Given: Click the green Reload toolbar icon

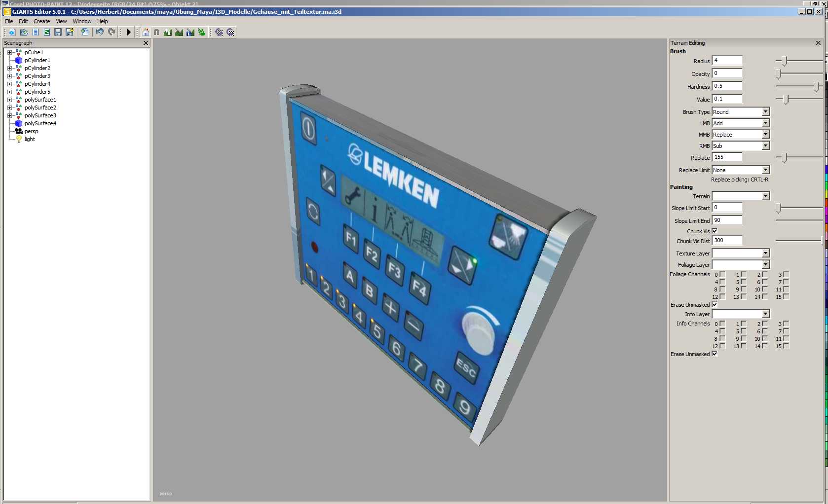Looking at the screenshot, I should 47,32.
